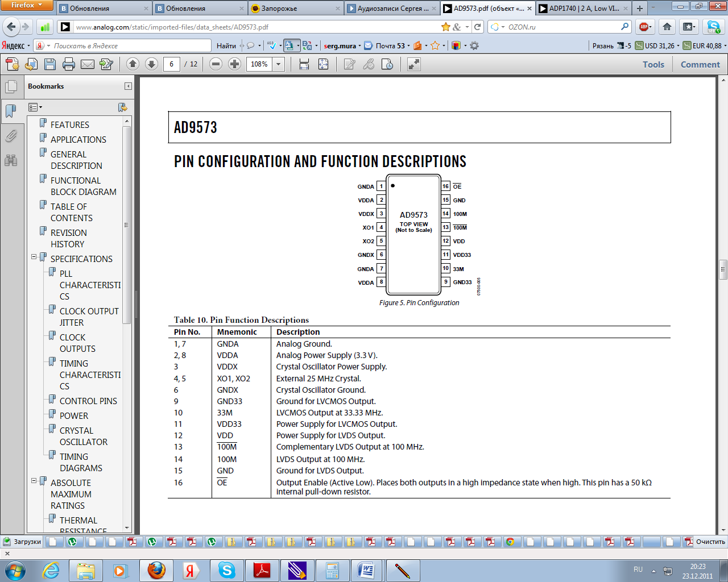Viewport: 728px width, 582px height.
Task: Jump to the APPLICATIONS bookmark
Action: pyautogui.click(x=78, y=139)
